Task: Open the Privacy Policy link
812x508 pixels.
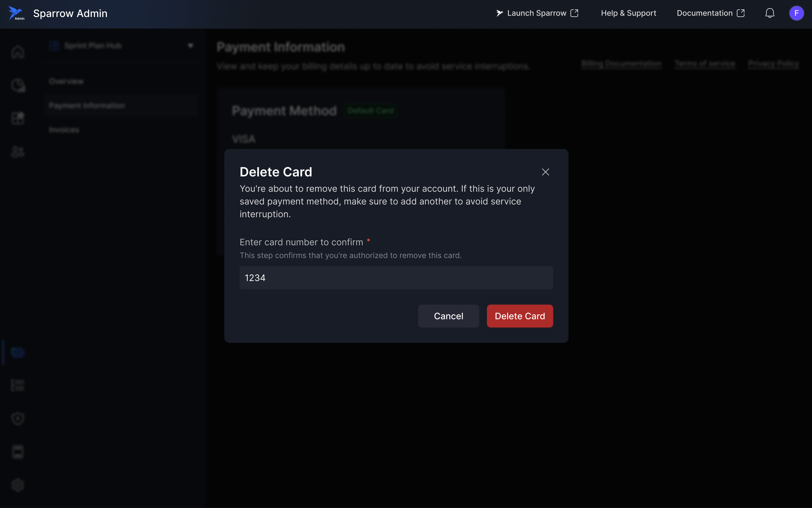Action: point(773,64)
